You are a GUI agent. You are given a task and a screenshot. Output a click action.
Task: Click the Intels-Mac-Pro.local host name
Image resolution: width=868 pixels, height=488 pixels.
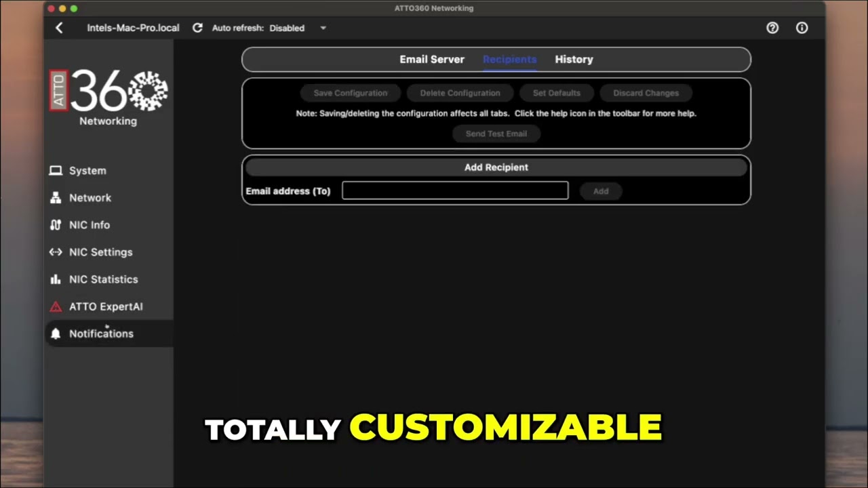[133, 28]
